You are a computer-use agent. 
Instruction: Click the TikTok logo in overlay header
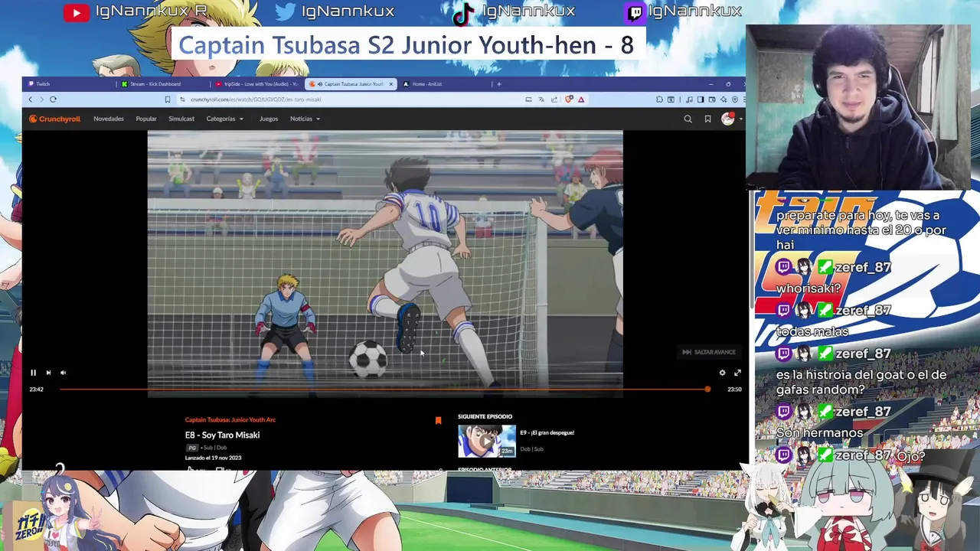pyautogui.click(x=463, y=13)
